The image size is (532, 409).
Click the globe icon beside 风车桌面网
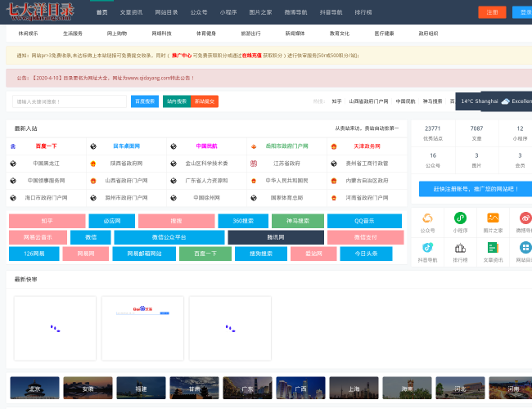(x=93, y=146)
